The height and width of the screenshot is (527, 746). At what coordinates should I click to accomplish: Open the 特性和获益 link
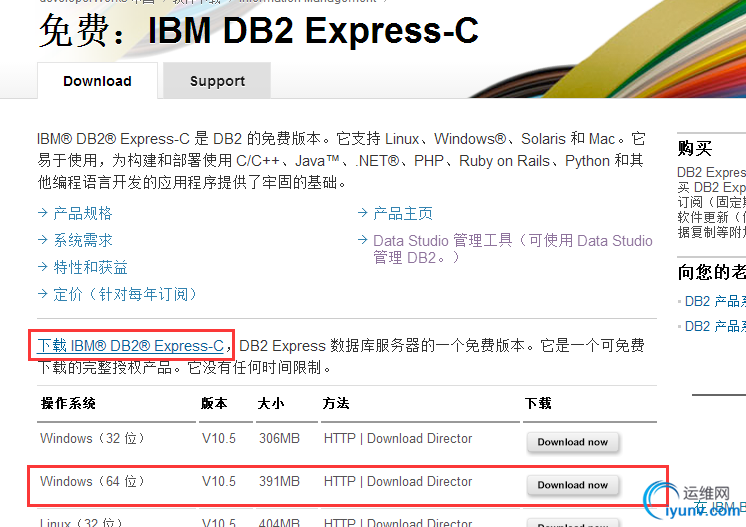[90, 267]
